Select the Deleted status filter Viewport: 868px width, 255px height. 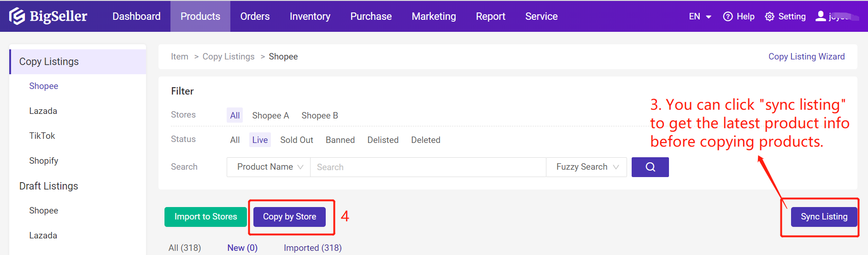pyautogui.click(x=426, y=140)
